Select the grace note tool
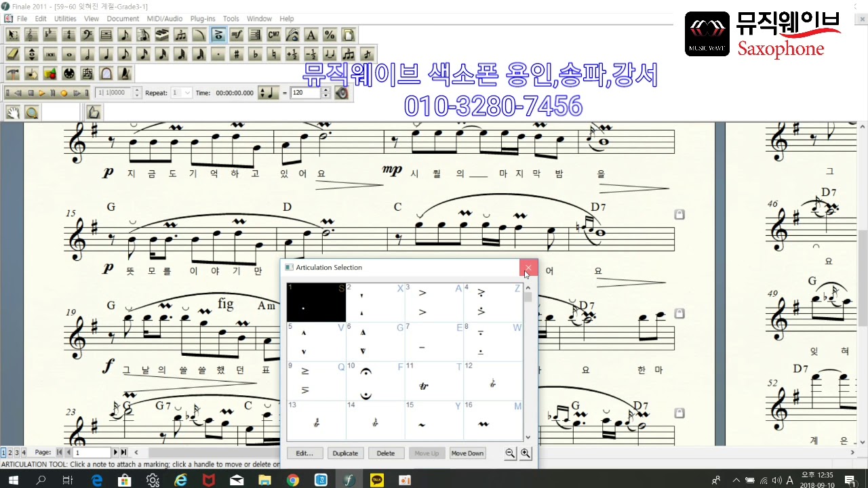The image size is (868, 488). [x=367, y=54]
